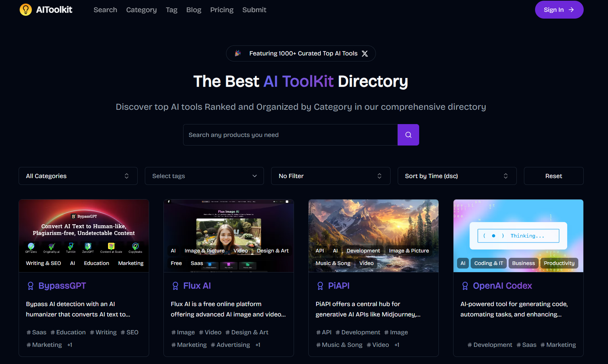Open the Flux AI preview thumbnail

pos(229,236)
